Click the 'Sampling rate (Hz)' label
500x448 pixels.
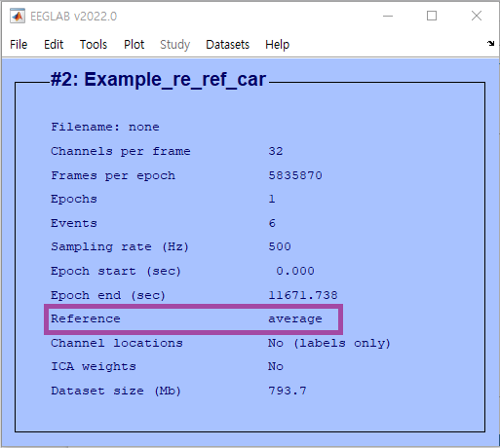tap(120, 246)
